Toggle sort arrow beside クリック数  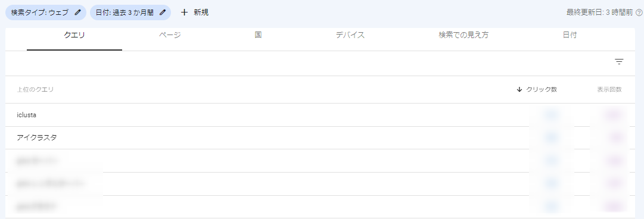(x=519, y=89)
